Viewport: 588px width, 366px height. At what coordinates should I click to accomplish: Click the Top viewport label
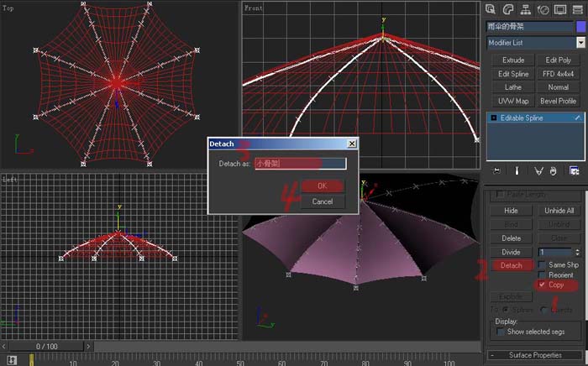point(8,8)
